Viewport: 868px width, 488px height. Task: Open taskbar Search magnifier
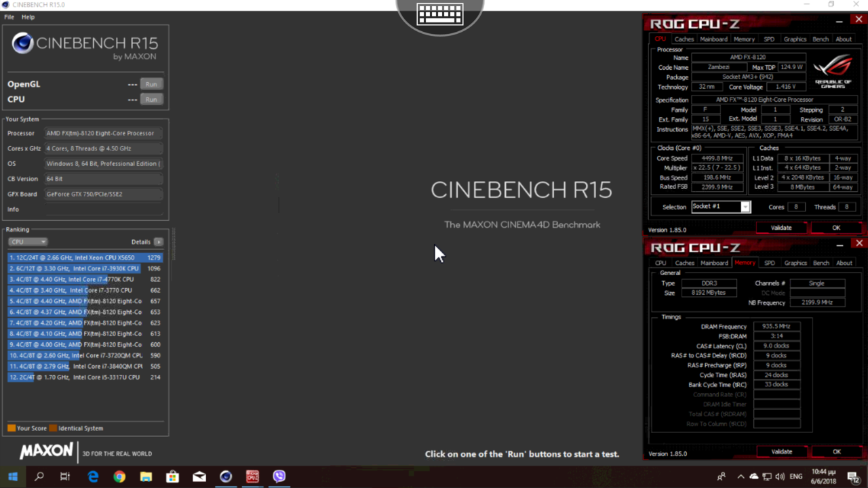point(39,476)
